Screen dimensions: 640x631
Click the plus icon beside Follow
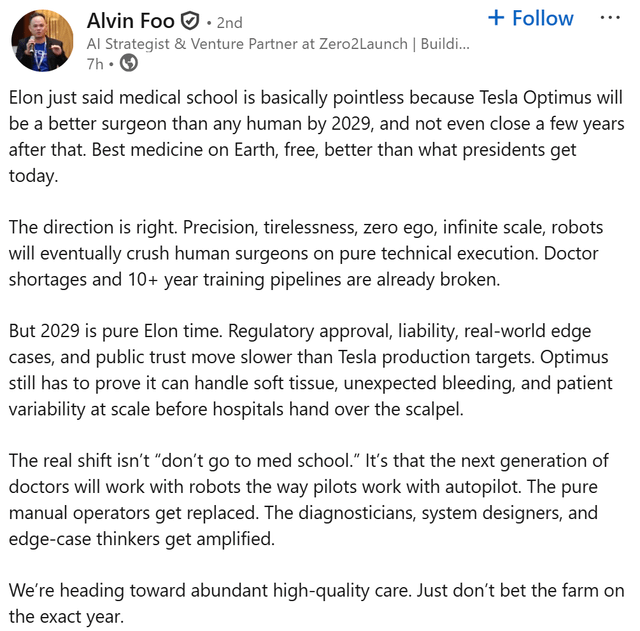496,18
